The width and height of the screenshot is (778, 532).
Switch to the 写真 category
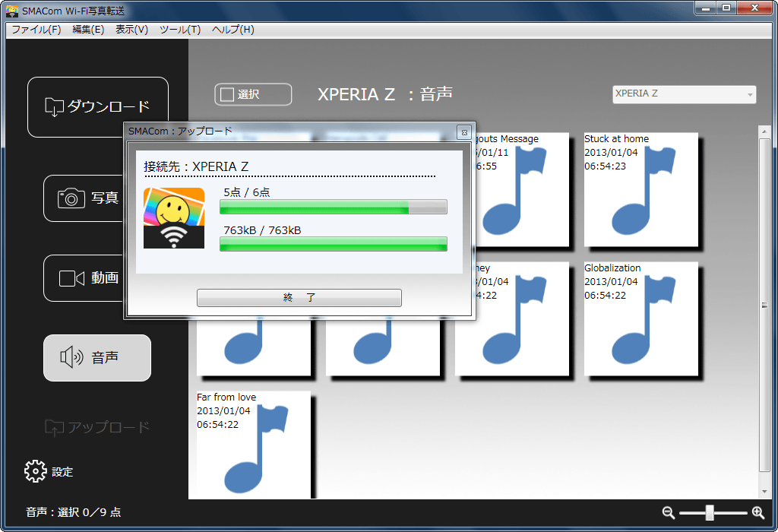(x=84, y=198)
